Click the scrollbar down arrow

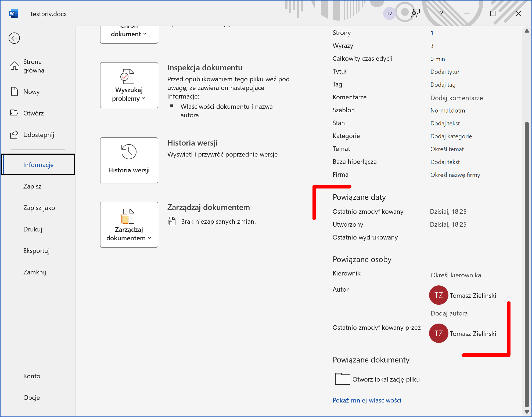527,412
